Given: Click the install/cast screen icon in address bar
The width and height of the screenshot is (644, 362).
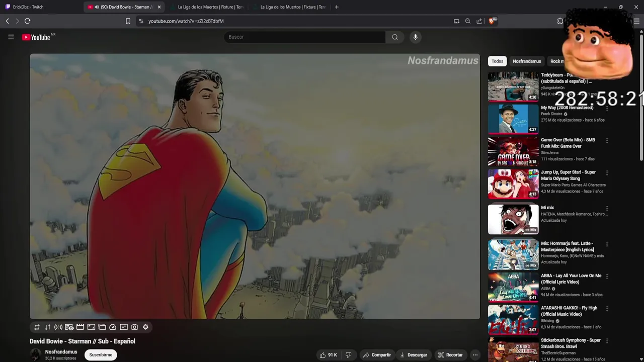Looking at the screenshot, I should point(456,21).
